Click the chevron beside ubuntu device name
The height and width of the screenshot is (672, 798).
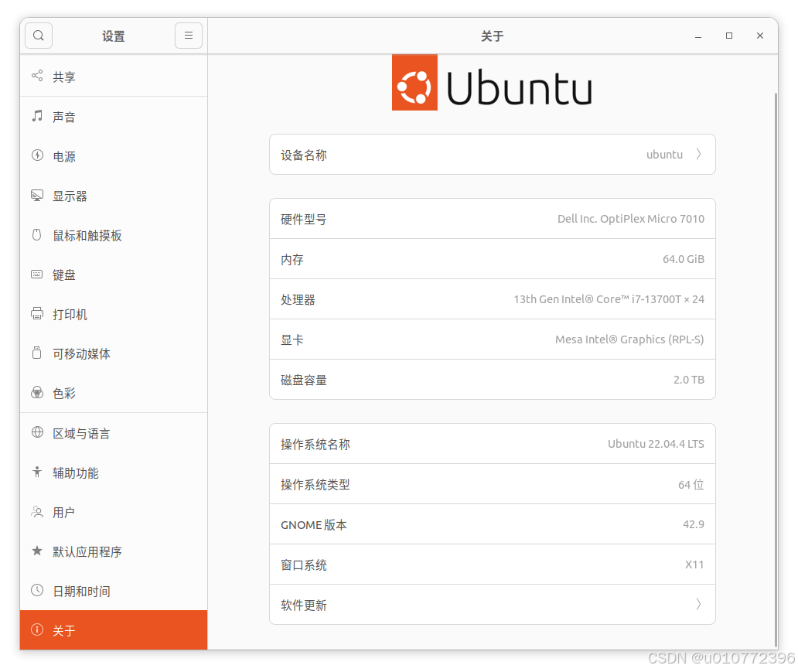tap(699, 154)
